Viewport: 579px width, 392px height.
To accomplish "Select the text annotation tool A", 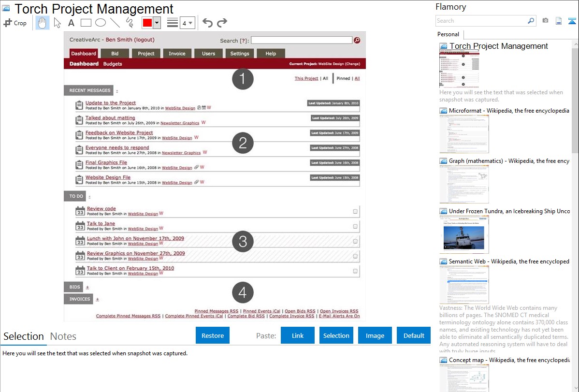I will click(x=71, y=23).
